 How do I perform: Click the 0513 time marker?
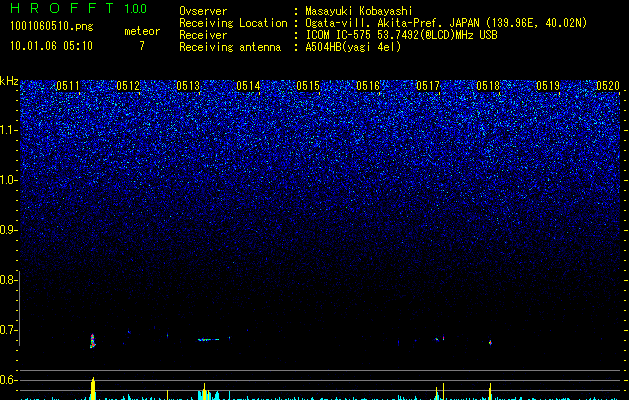tap(188, 86)
